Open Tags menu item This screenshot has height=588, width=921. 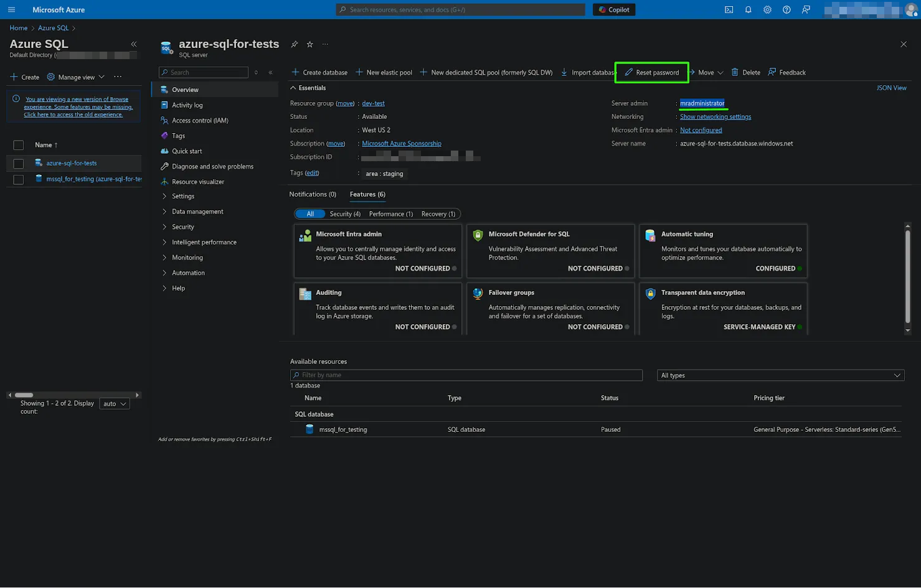pos(178,136)
